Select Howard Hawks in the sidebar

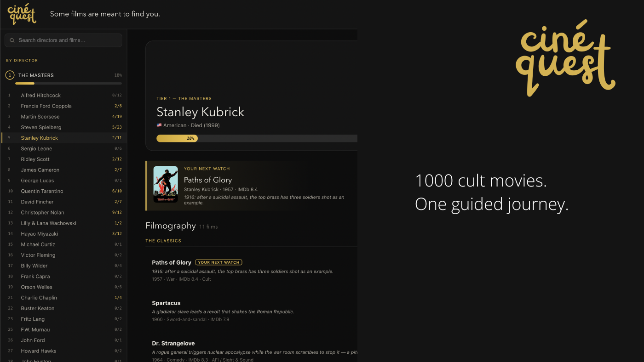[x=63, y=351]
